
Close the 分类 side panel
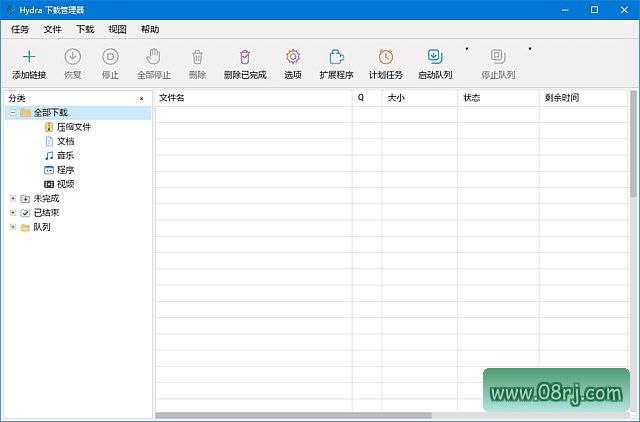pyautogui.click(x=142, y=98)
